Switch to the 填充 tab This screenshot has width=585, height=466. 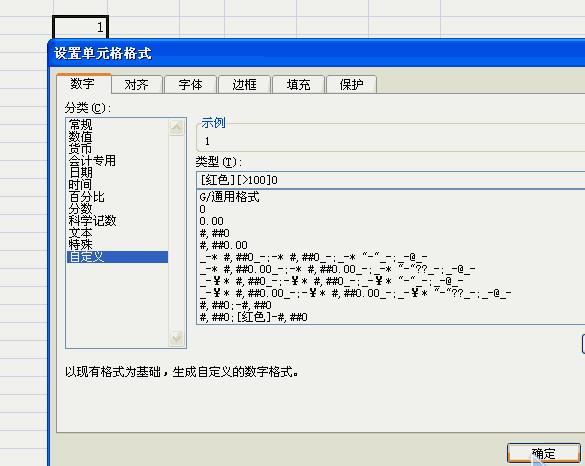[x=298, y=85]
